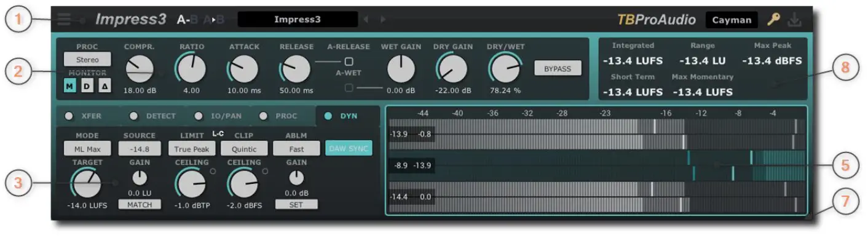Open the PROC Stereo dropdown
The width and height of the screenshot is (868, 238).
pos(87,60)
